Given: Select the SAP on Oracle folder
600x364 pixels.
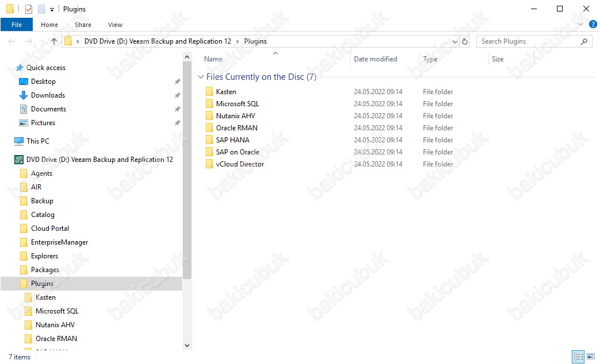Looking at the screenshot, I should [x=237, y=152].
